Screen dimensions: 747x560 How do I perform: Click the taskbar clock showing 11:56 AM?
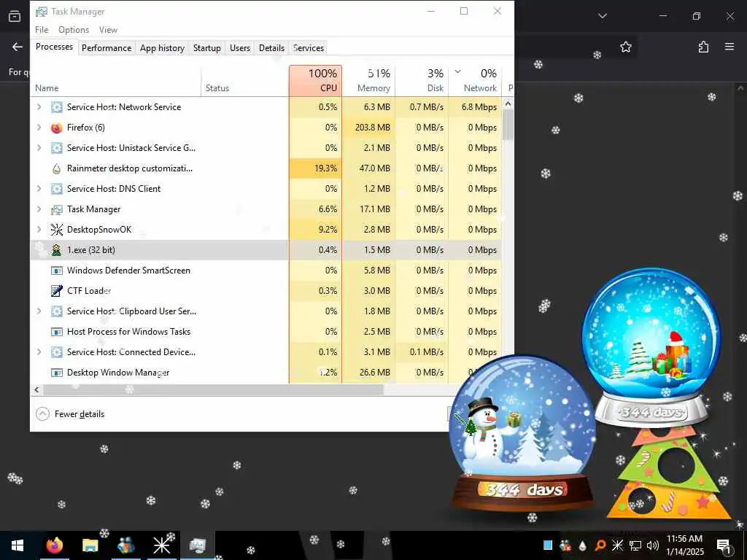(684, 545)
